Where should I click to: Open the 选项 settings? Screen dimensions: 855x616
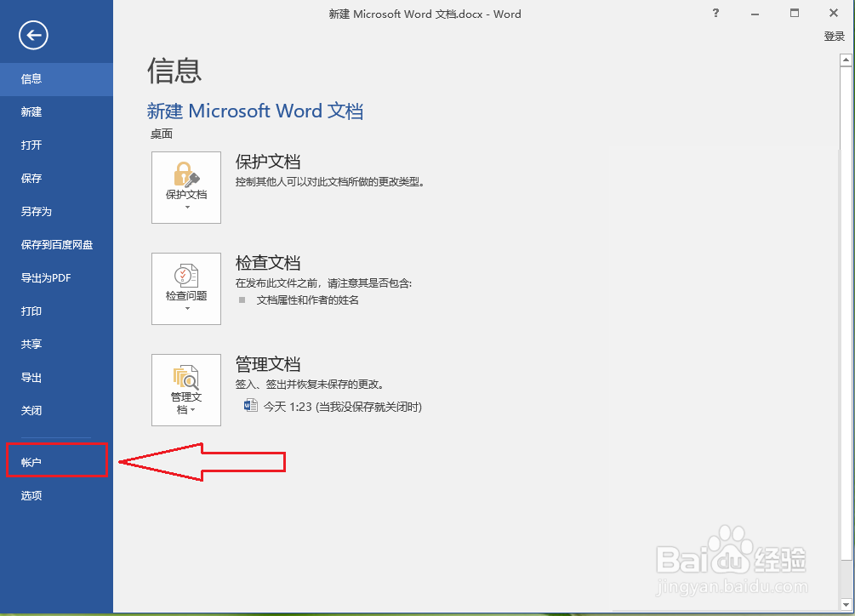pyautogui.click(x=57, y=495)
